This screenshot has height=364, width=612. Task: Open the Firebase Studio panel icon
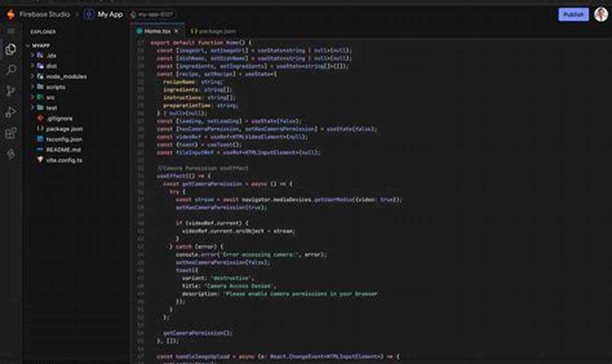point(11,154)
